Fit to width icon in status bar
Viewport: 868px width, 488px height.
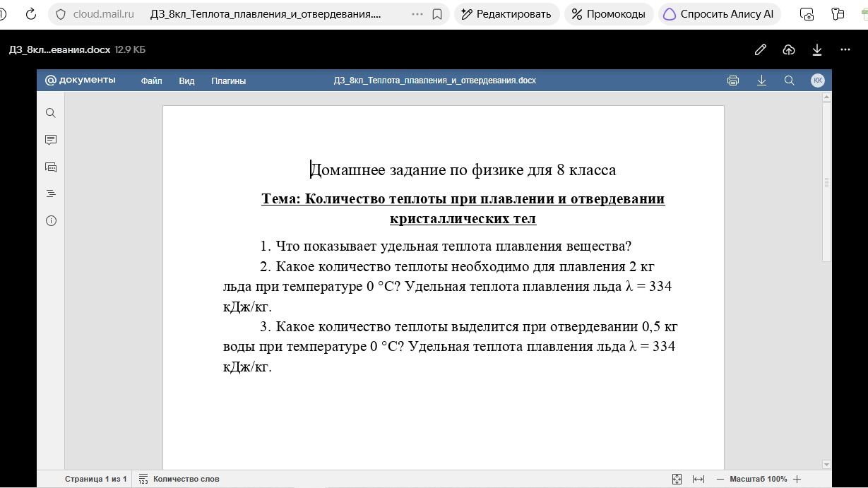(x=698, y=479)
